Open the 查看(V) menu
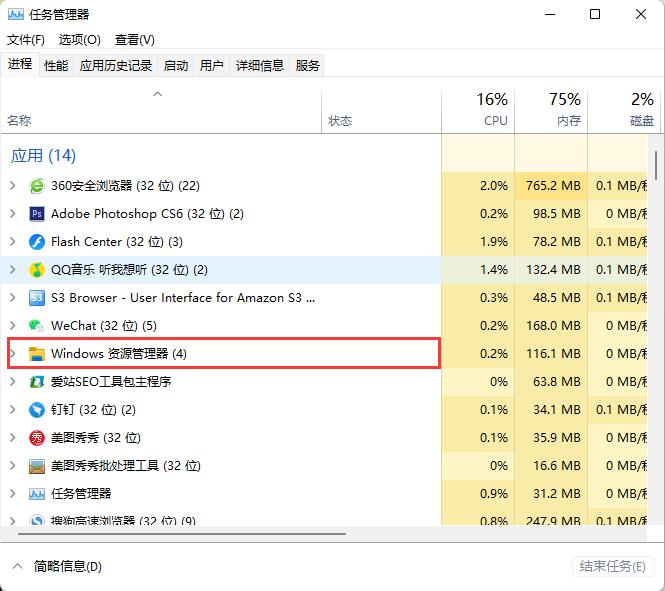Viewport: 665px width, 591px height. [134, 39]
